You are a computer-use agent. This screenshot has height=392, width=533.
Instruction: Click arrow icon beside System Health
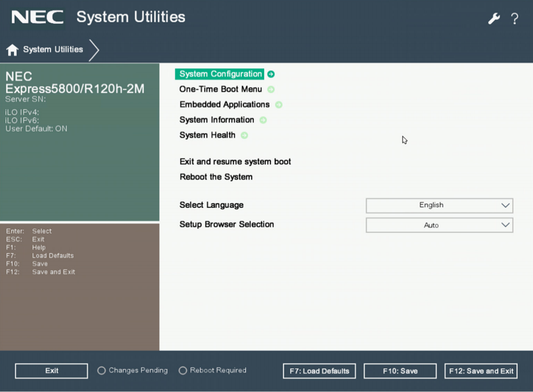coord(245,136)
